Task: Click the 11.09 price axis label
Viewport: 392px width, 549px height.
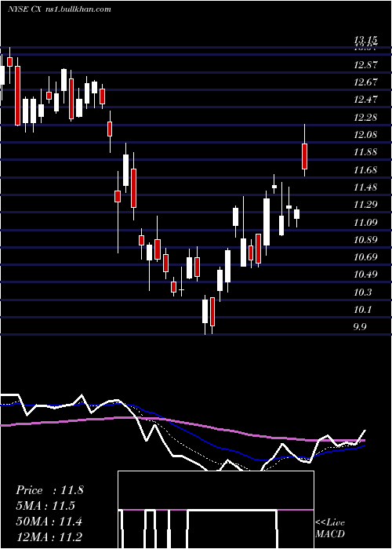Action: click(366, 222)
